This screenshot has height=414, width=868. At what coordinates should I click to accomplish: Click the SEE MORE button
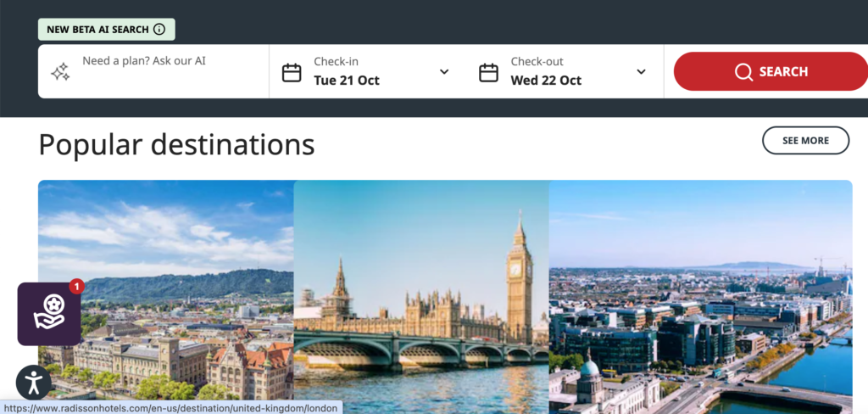[x=805, y=140]
